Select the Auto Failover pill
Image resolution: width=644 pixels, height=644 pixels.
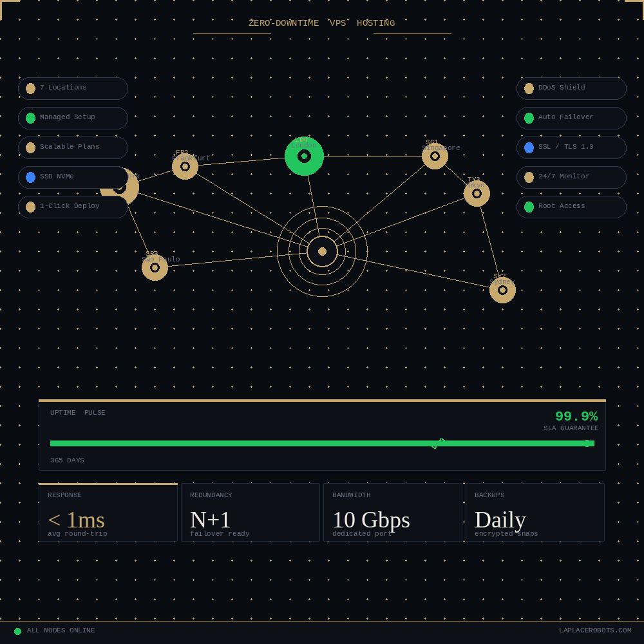pyautogui.click(x=571, y=118)
